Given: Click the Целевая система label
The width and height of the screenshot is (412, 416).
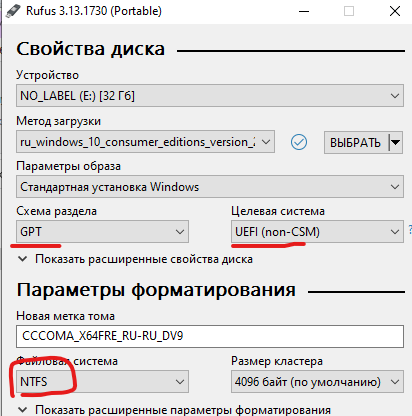Looking at the screenshot, I should [x=278, y=211].
